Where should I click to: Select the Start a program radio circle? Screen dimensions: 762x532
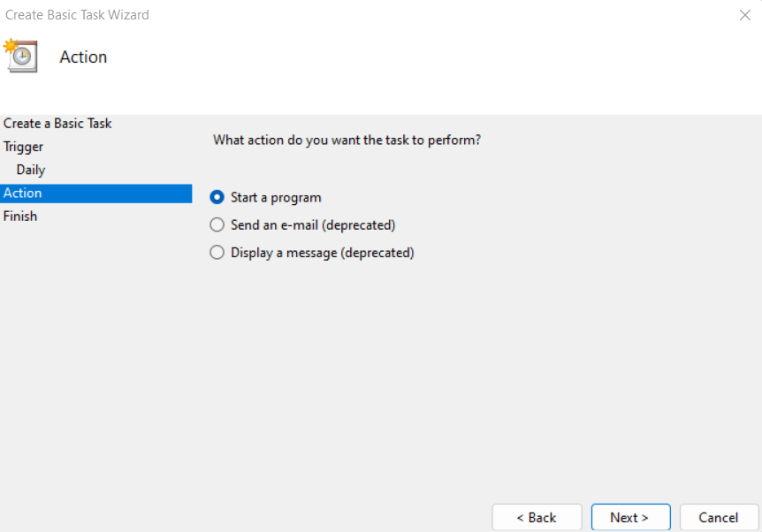(x=217, y=197)
